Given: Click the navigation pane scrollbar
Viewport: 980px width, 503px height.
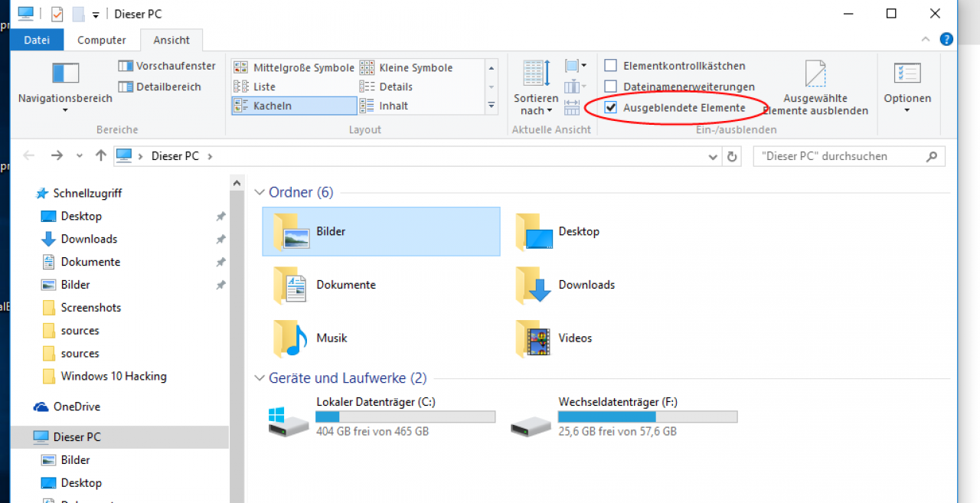Looking at the screenshot, I should [237, 338].
